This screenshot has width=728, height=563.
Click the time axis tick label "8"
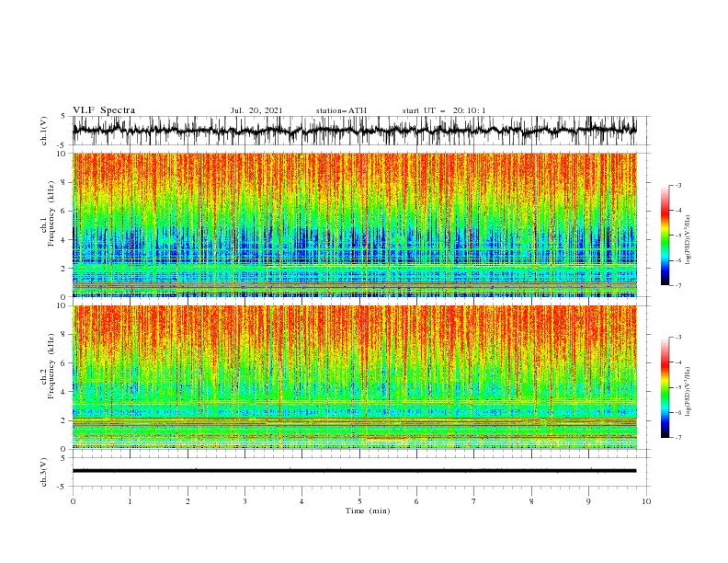[531, 501]
